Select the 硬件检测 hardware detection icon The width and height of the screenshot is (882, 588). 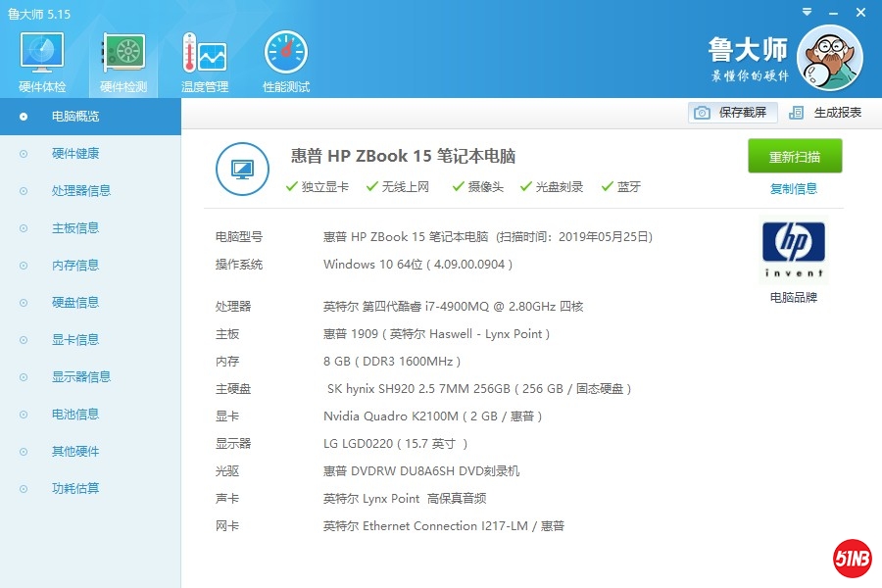[x=123, y=54]
